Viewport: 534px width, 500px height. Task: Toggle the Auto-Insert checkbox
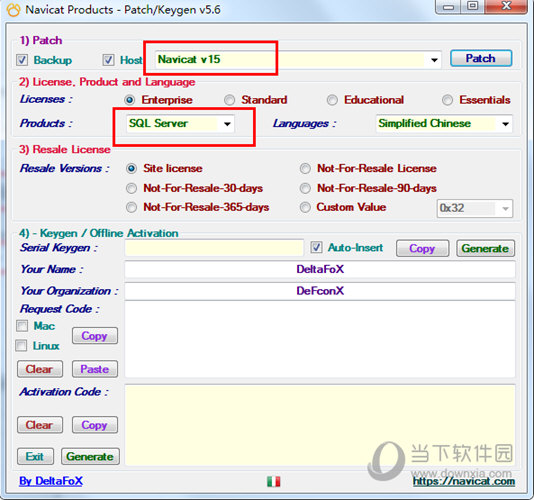(316, 248)
